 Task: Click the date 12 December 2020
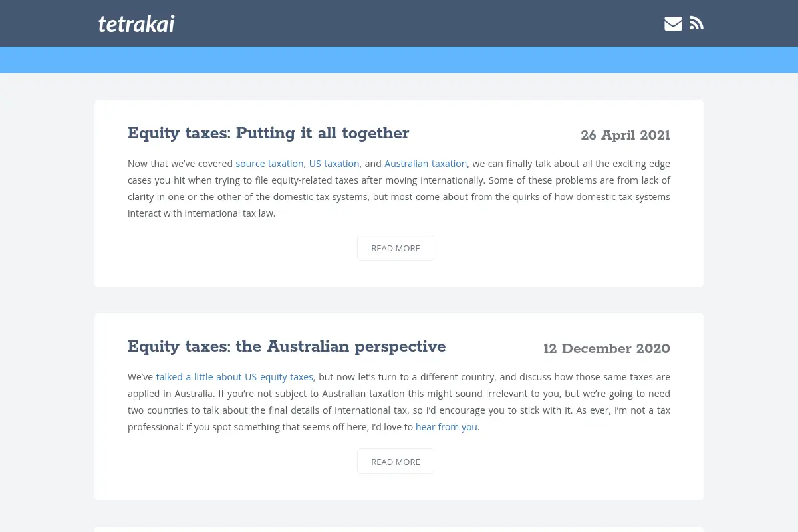[x=606, y=349]
